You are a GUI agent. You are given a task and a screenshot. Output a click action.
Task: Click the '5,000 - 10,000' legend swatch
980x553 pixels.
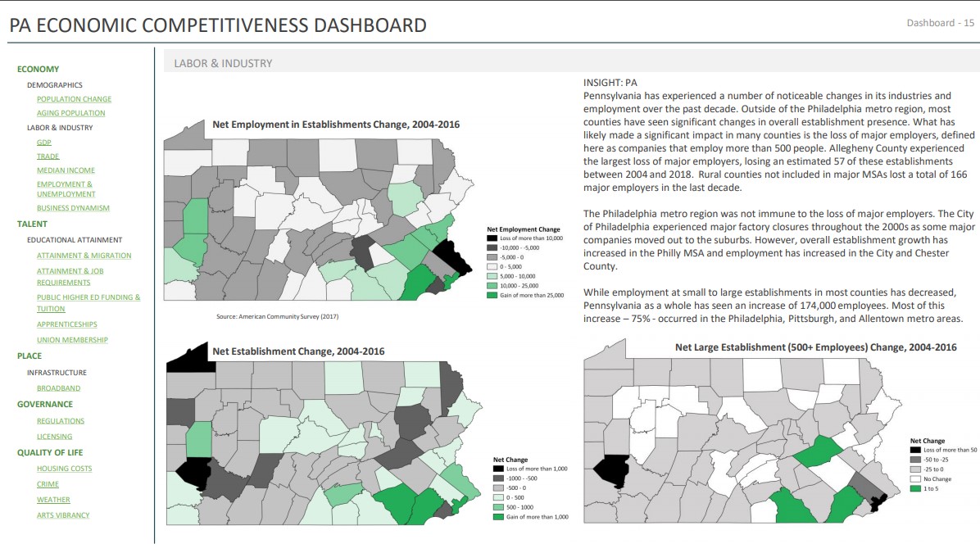click(x=492, y=276)
